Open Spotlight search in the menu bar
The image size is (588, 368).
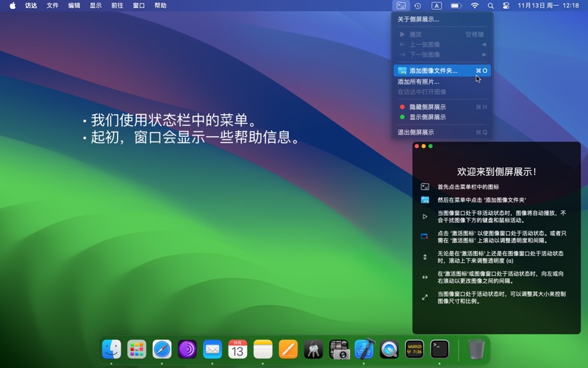point(491,6)
